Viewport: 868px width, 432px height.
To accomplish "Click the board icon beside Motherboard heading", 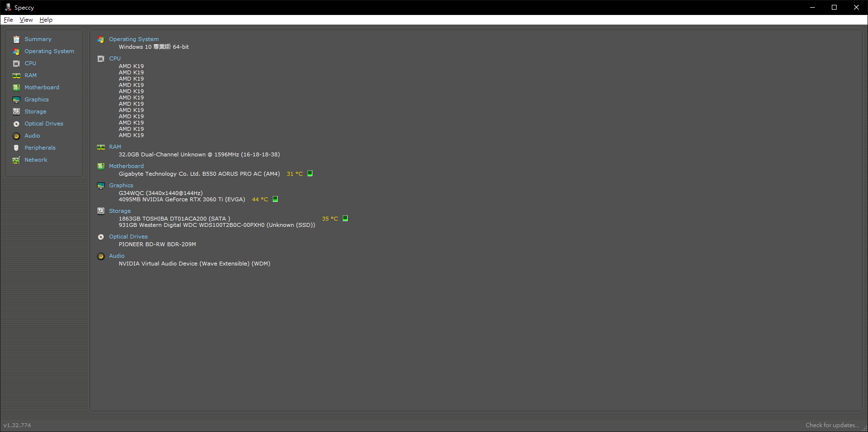I will pos(101,167).
